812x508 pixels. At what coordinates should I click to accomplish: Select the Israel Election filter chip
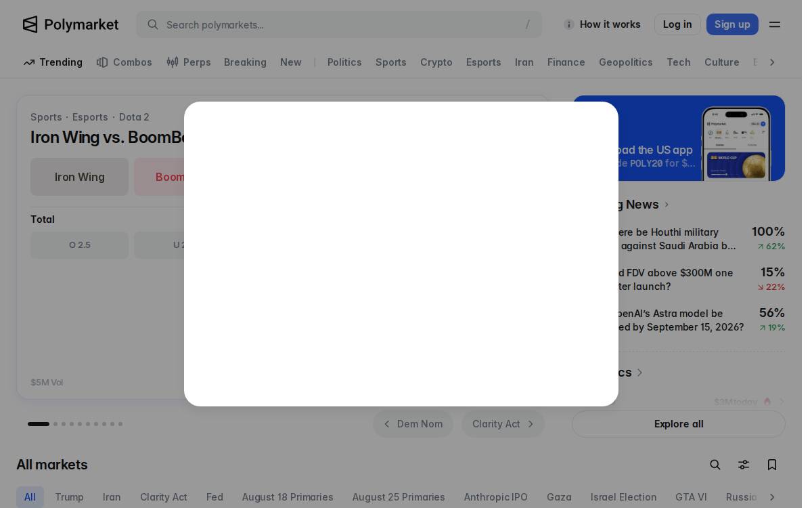(623, 497)
